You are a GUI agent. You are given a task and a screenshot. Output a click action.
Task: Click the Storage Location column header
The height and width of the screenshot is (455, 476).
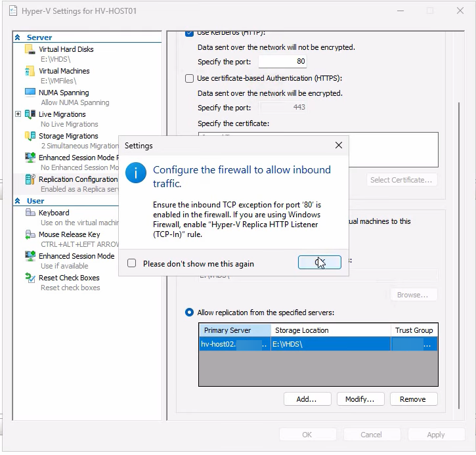point(331,330)
